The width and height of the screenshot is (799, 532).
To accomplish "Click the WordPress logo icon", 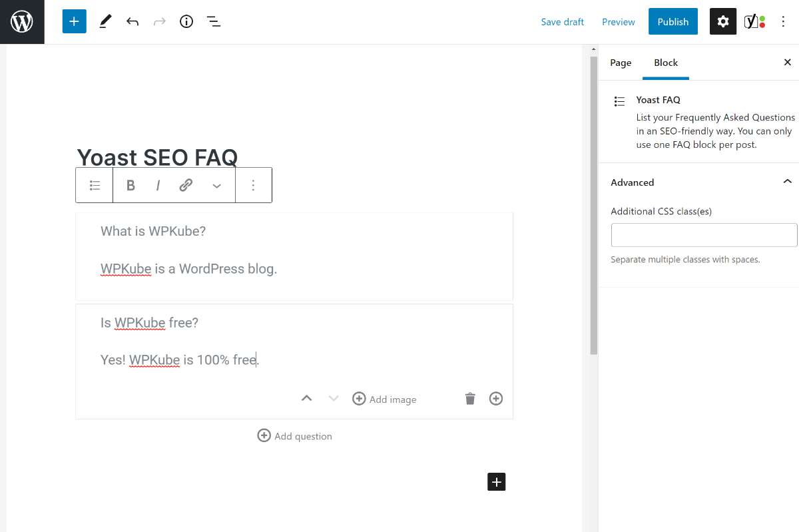I will click(x=22, y=22).
